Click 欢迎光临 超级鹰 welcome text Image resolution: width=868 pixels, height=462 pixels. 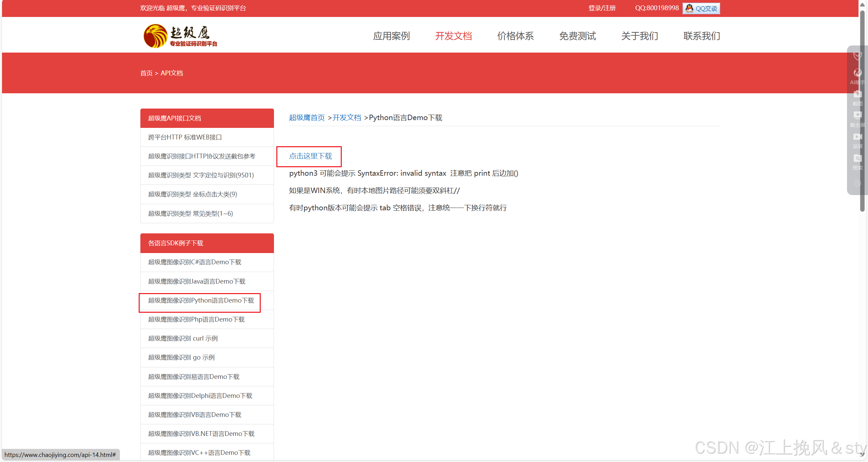coord(193,8)
